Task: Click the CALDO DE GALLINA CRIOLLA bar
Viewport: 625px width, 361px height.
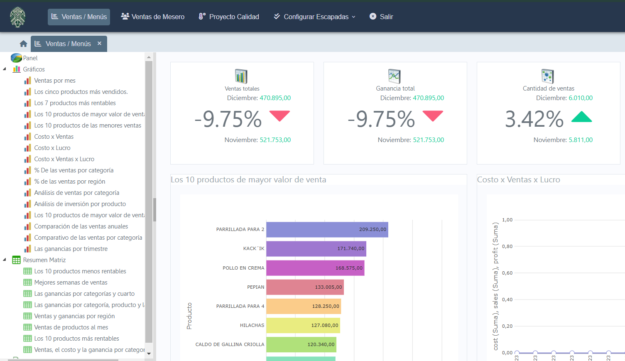Action: coord(301,344)
